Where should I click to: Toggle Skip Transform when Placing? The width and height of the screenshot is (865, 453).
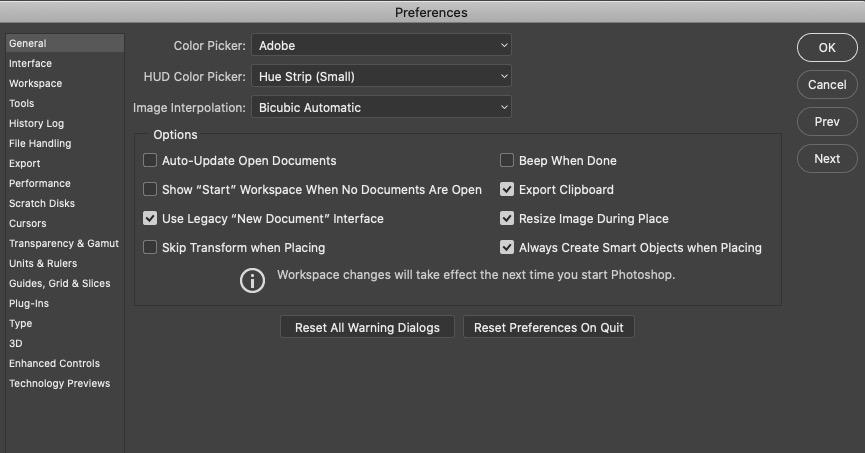[x=150, y=247]
